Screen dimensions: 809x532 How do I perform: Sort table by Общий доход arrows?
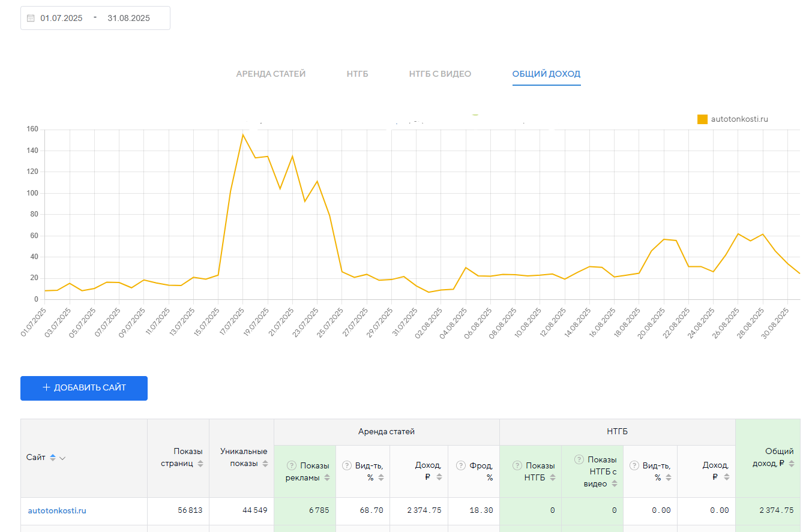(x=792, y=464)
